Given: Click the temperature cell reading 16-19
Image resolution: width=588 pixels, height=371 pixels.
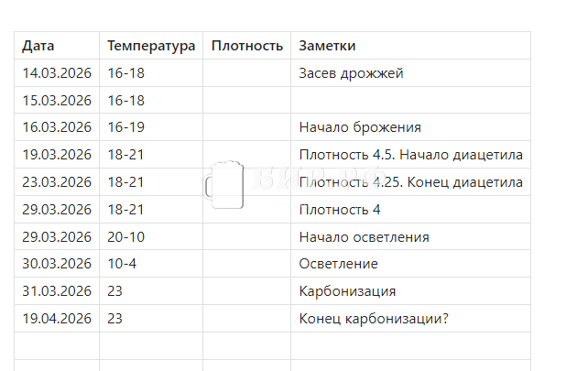Looking at the screenshot, I should pos(126,127).
